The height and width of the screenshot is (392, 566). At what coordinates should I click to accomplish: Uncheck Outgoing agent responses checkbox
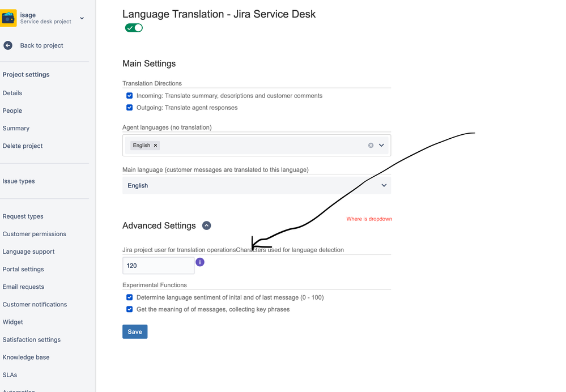click(x=129, y=108)
